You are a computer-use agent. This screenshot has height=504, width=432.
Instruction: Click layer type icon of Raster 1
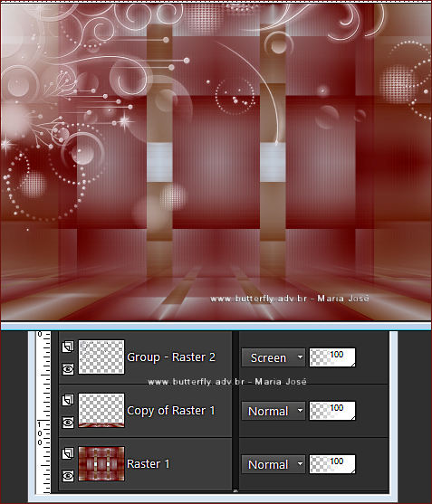pyautogui.click(x=68, y=453)
